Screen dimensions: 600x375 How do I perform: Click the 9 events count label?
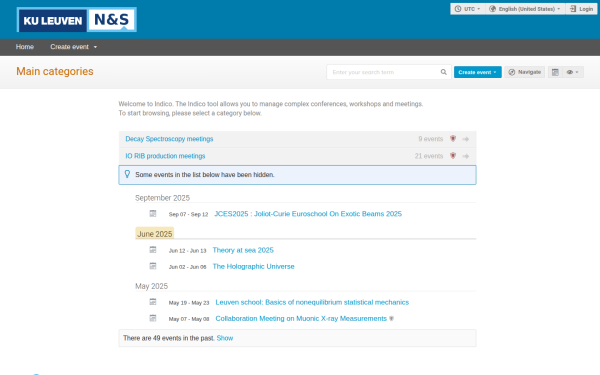tap(430, 139)
